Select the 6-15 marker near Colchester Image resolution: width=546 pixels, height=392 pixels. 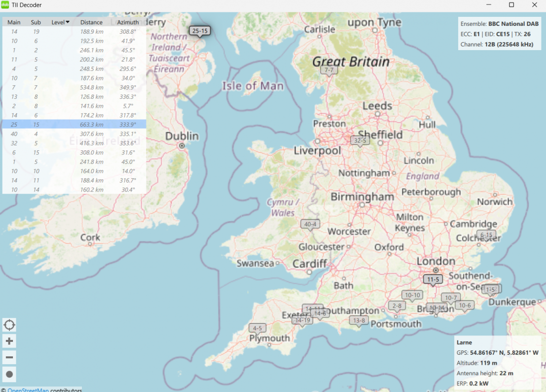tap(486, 235)
